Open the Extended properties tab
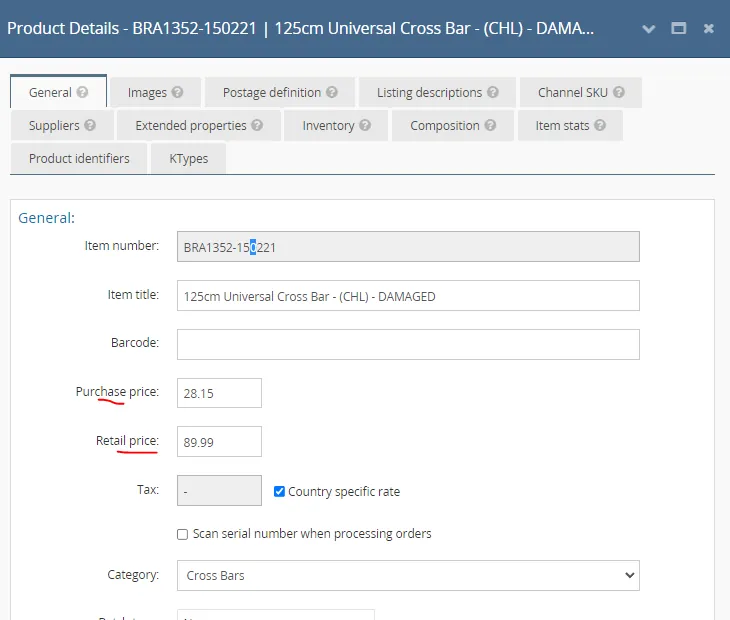This screenshot has height=620, width=730. click(x=199, y=125)
